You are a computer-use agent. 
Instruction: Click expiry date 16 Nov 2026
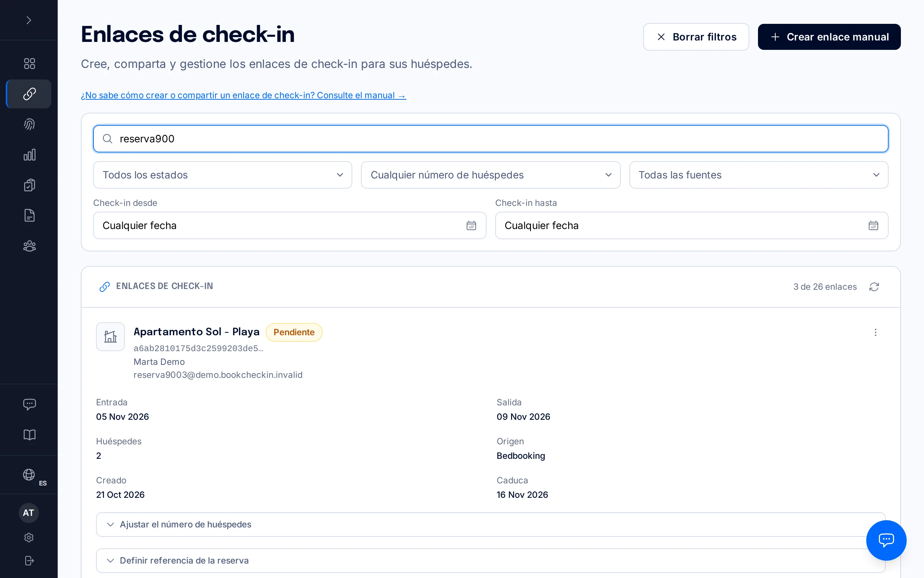click(522, 495)
